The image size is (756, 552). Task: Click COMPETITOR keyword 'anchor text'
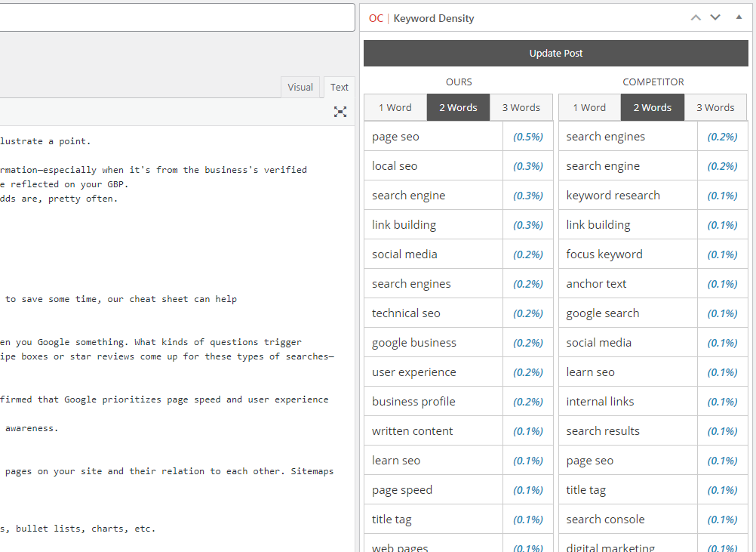(596, 284)
